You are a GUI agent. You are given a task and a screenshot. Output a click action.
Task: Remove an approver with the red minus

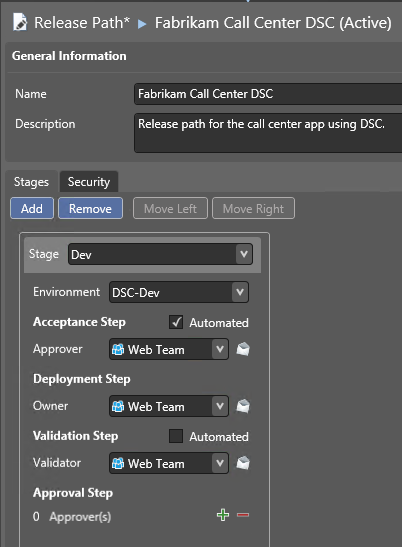tap(243, 515)
